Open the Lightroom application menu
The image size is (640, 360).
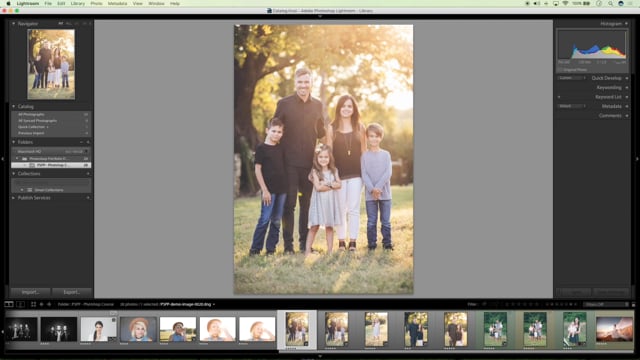point(28,3)
